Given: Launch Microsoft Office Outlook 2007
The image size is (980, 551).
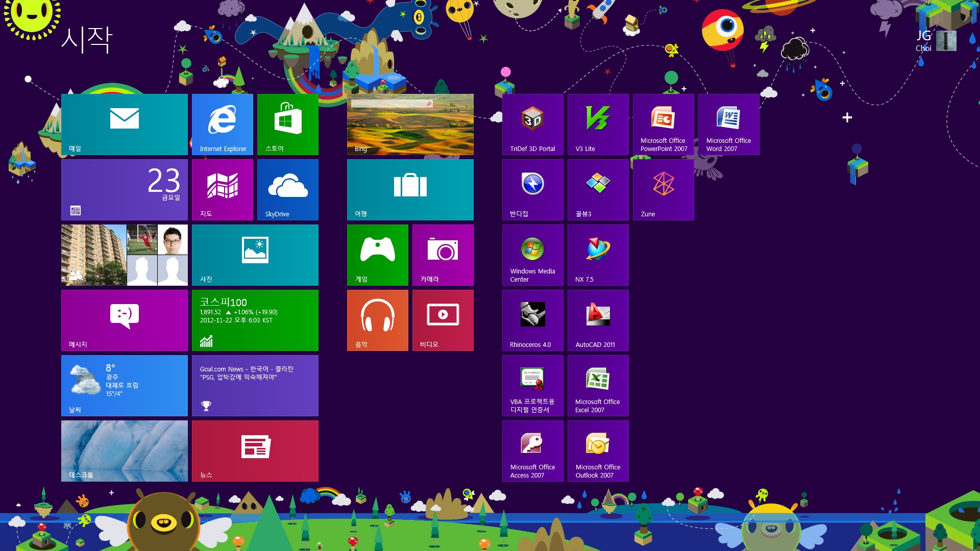Looking at the screenshot, I should pyautogui.click(x=598, y=451).
